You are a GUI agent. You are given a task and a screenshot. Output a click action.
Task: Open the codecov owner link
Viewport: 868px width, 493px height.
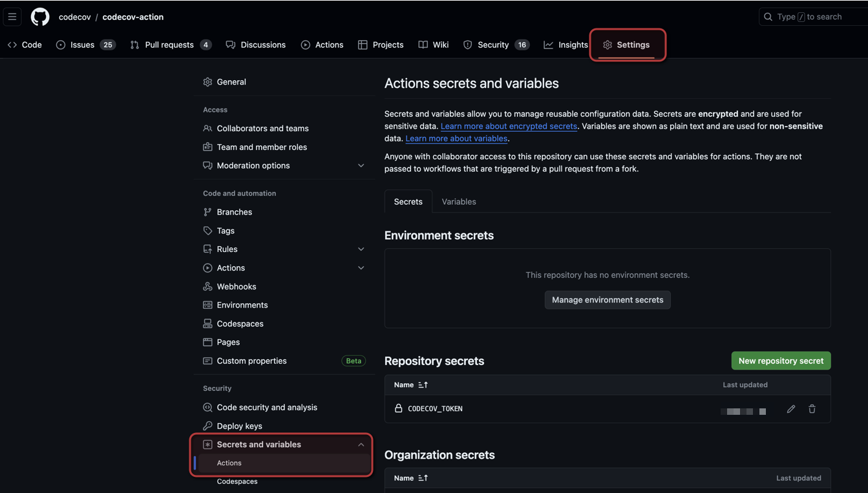[74, 17]
